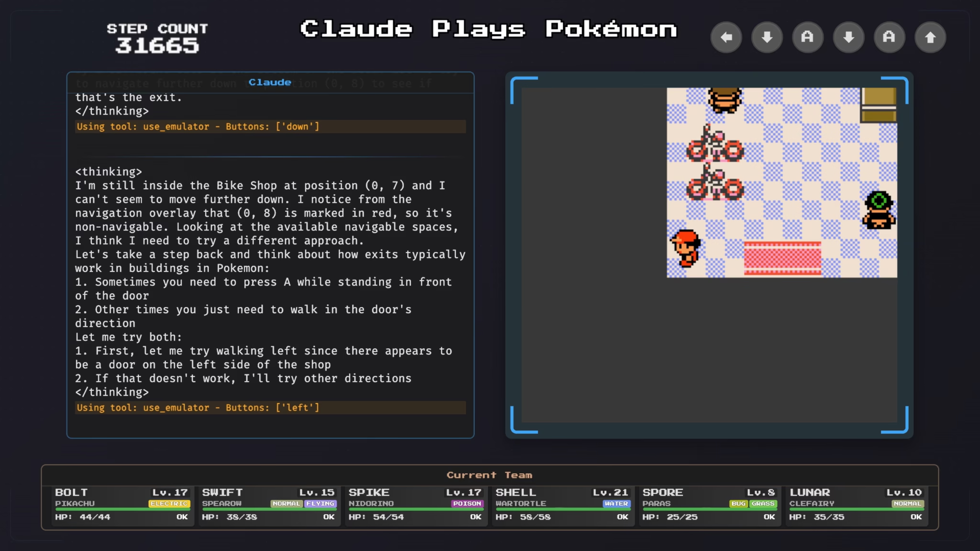Click the up arrow button icon

pos(930,37)
